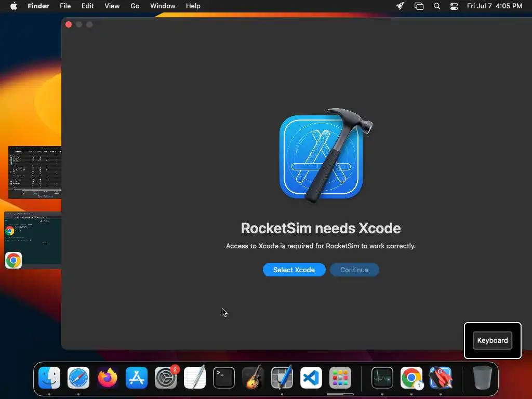
Task: Open Spotlight search in the menu bar
Action: click(437, 6)
